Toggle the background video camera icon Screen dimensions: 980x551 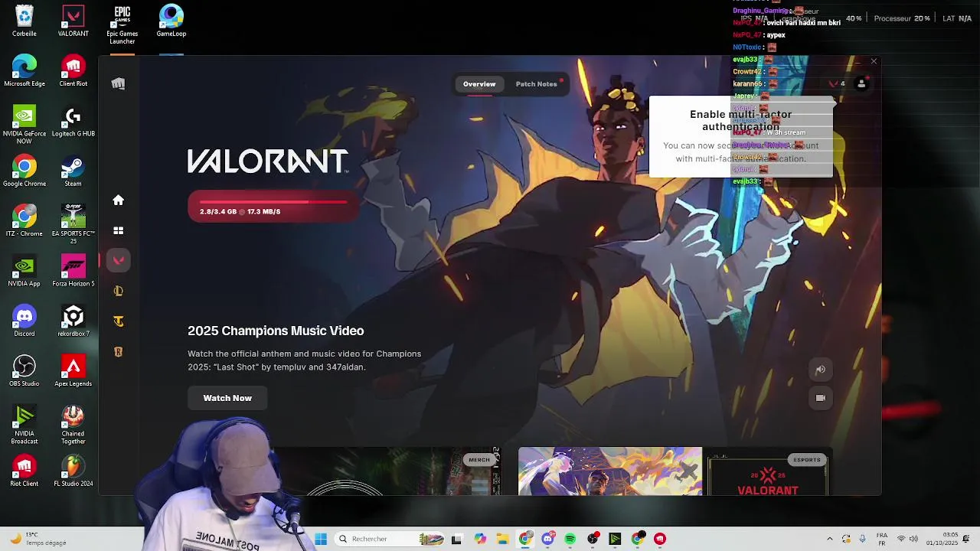pyautogui.click(x=820, y=398)
